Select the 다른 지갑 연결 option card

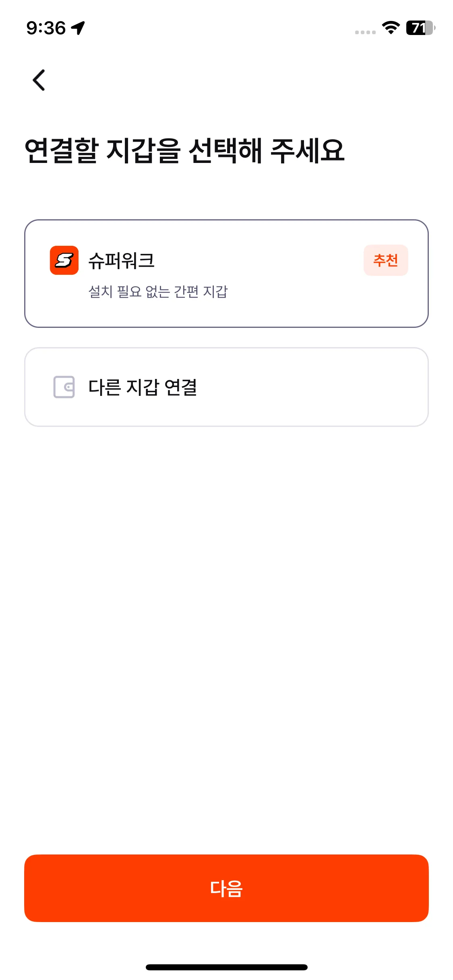tap(226, 387)
